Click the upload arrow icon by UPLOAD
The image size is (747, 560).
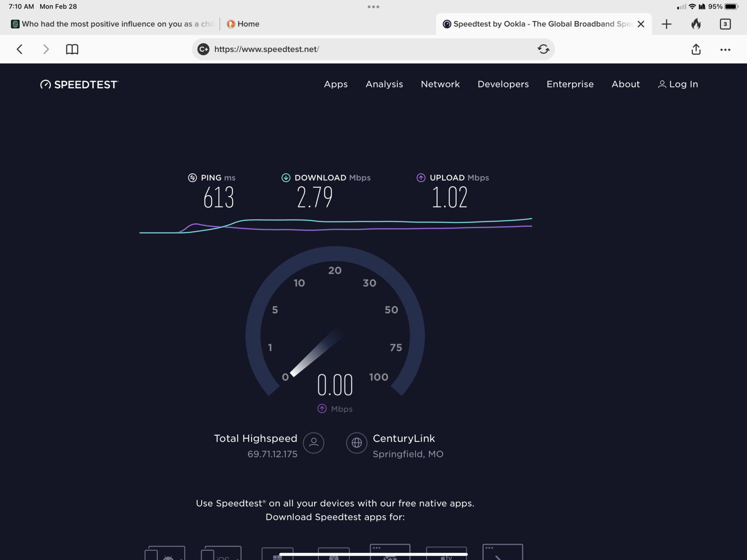coord(421,177)
